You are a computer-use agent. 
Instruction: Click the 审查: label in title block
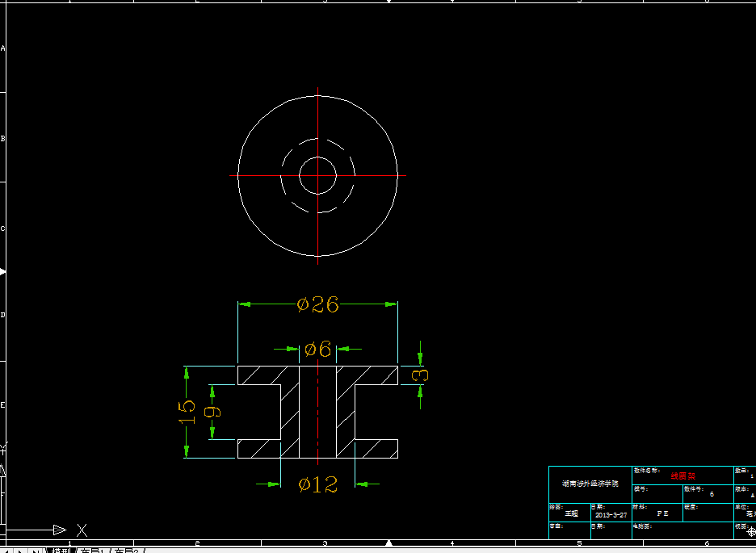[556, 526]
